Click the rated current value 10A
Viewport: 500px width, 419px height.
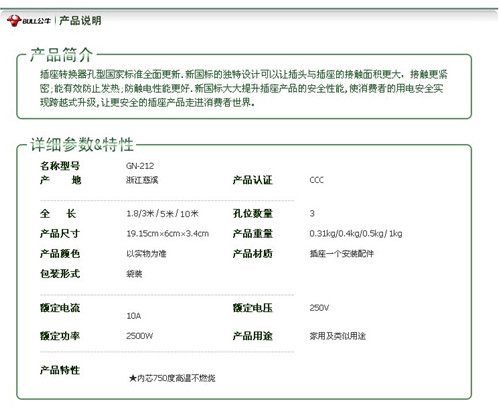(x=134, y=316)
